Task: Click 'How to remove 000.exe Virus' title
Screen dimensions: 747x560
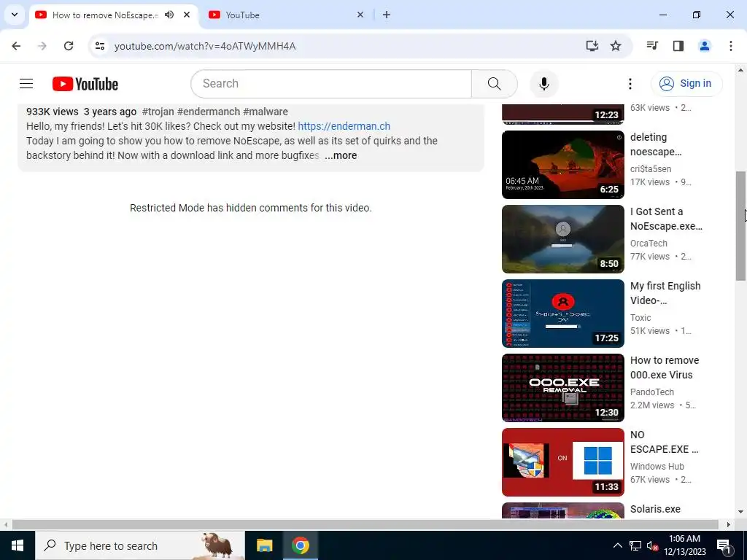Action: point(665,367)
